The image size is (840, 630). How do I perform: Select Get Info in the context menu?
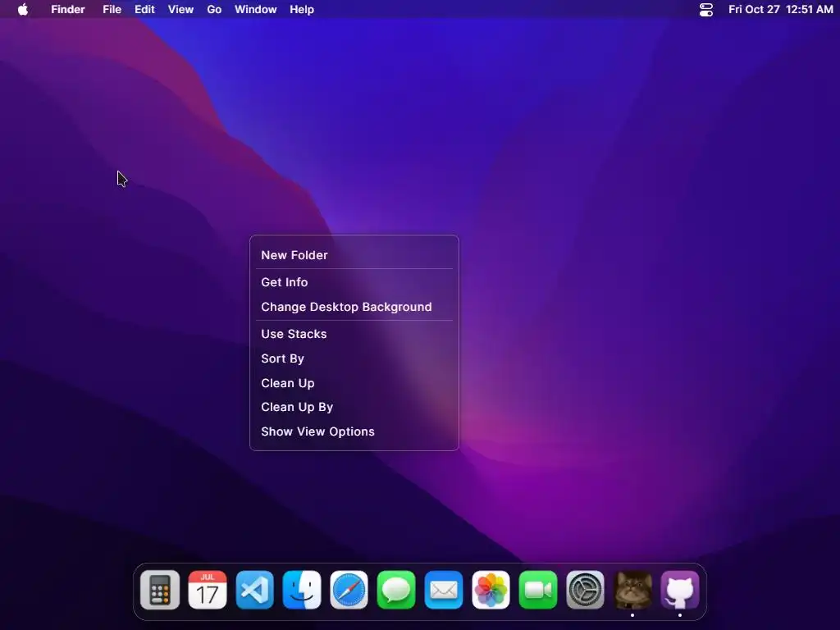[354, 282]
